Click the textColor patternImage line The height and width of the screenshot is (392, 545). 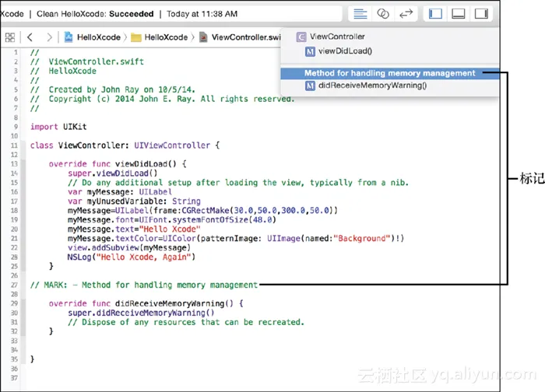[x=236, y=239]
